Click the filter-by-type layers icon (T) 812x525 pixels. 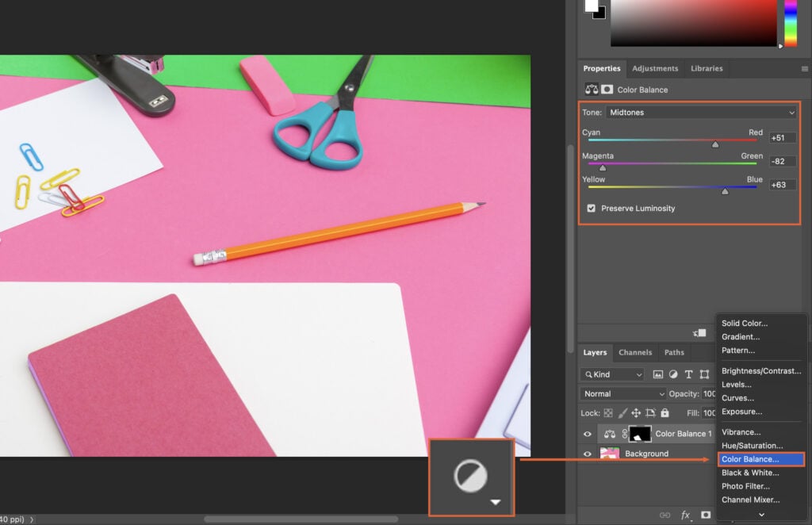click(689, 374)
